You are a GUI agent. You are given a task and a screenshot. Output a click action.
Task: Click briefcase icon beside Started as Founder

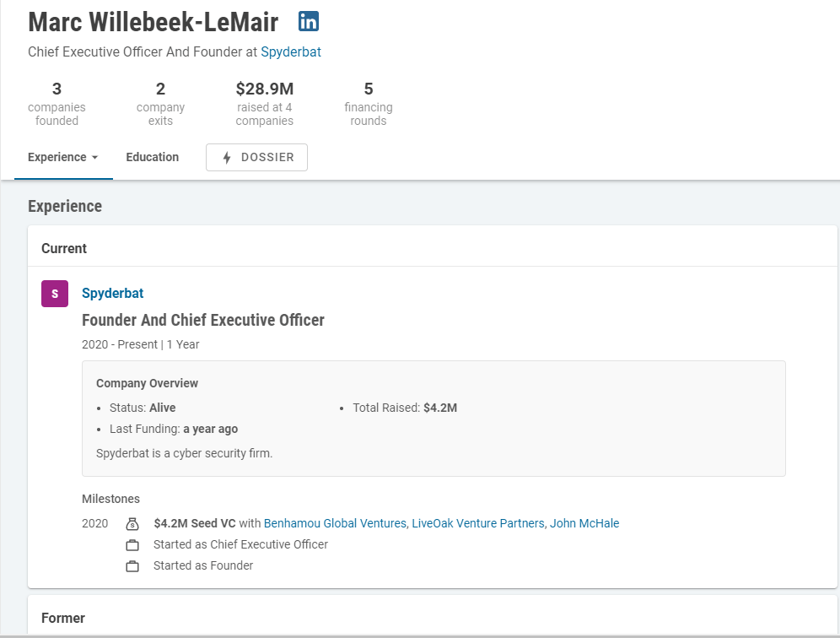pos(132,566)
